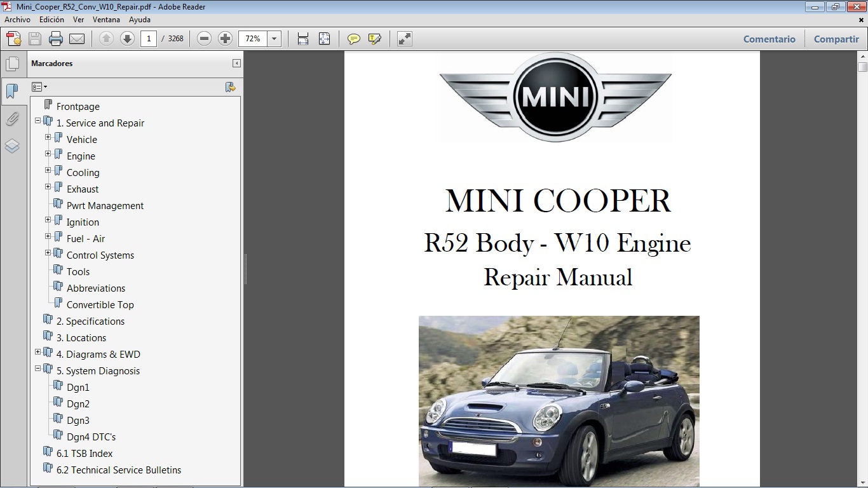868x488 pixels.
Task: Expand the Vehicle bookmark
Action: (47, 137)
